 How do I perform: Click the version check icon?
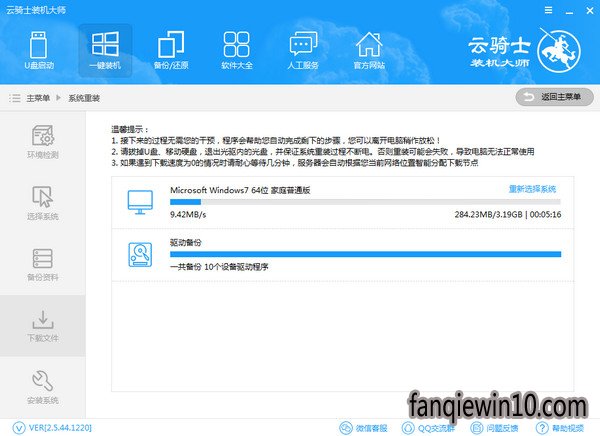point(19,428)
